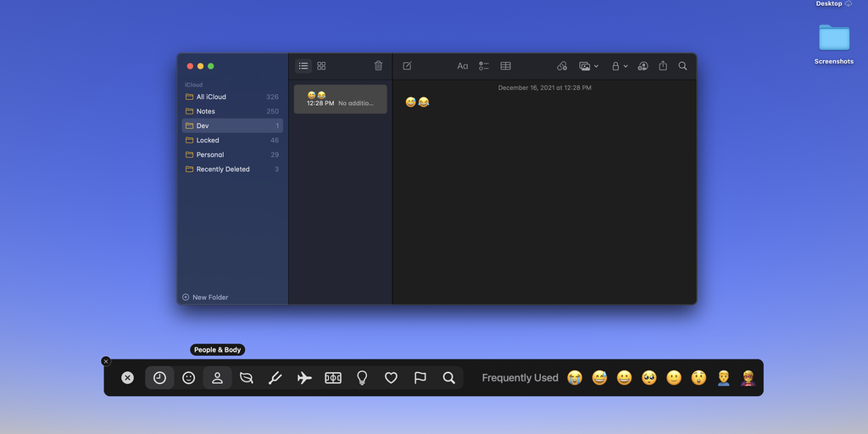Select the People & Body emoji category
This screenshot has height=434, width=868.
coord(217,378)
